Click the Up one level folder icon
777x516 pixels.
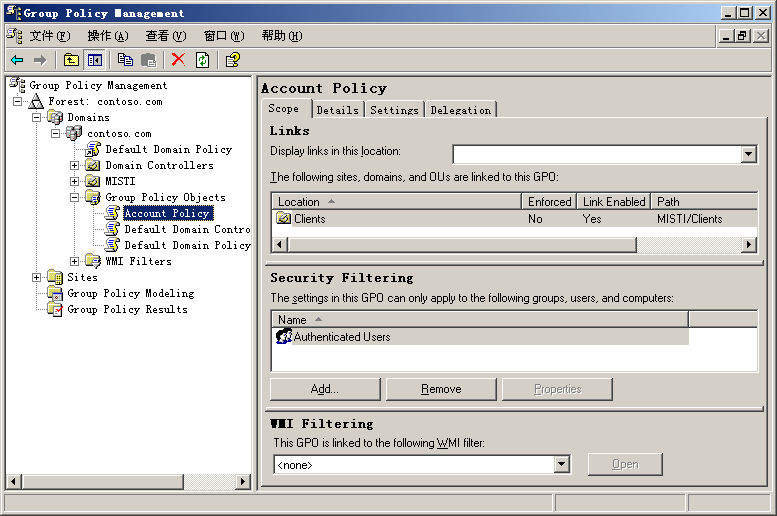[x=71, y=60]
